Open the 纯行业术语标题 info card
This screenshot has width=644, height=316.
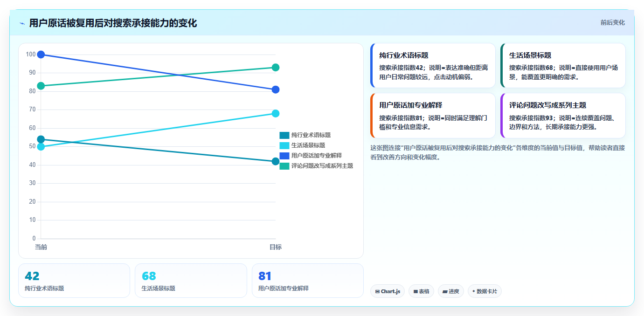(433, 65)
